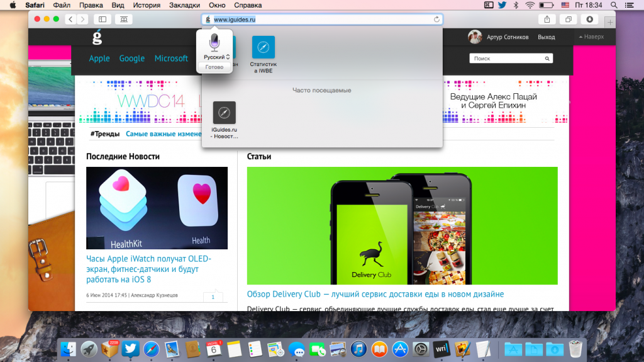Open Finder in the Dock

[x=68, y=349]
